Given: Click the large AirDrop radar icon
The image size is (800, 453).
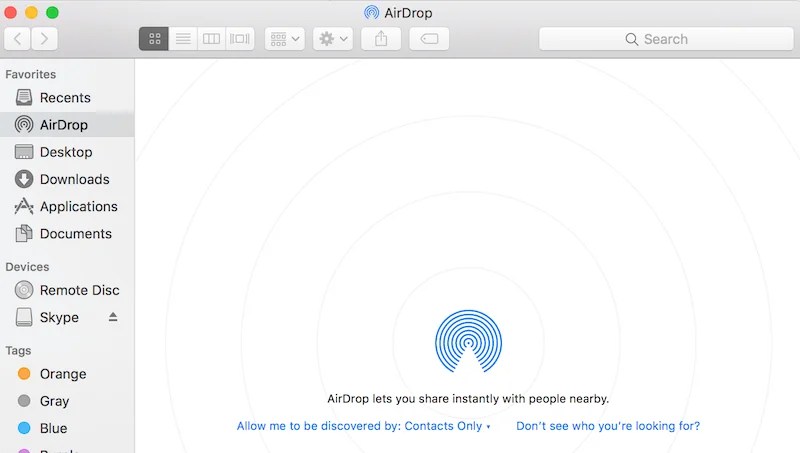Looking at the screenshot, I should click(468, 341).
